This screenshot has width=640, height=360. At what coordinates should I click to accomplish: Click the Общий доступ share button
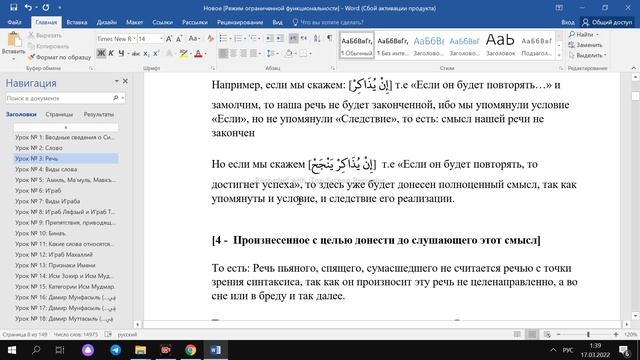(x=607, y=22)
